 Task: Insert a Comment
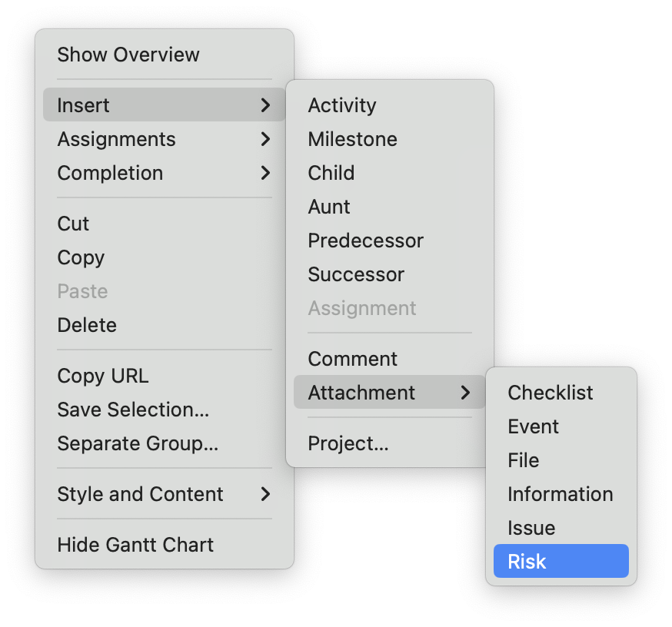point(353,359)
